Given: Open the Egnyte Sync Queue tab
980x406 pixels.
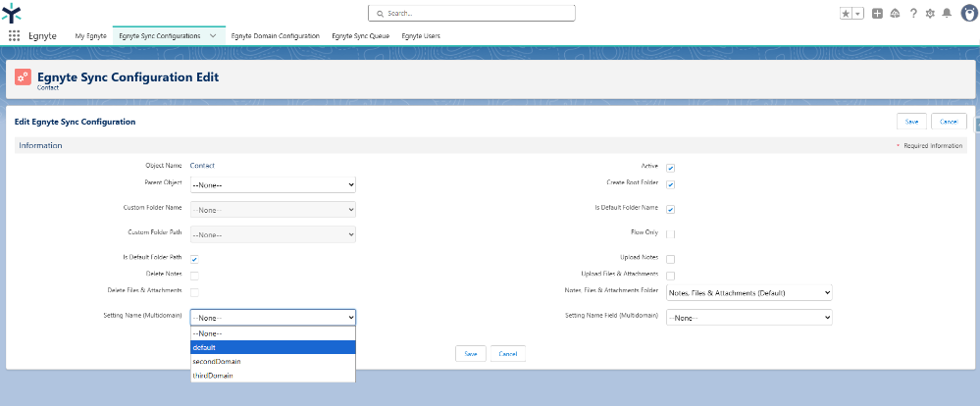Looking at the screenshot, I should click(x=361, y=36).
